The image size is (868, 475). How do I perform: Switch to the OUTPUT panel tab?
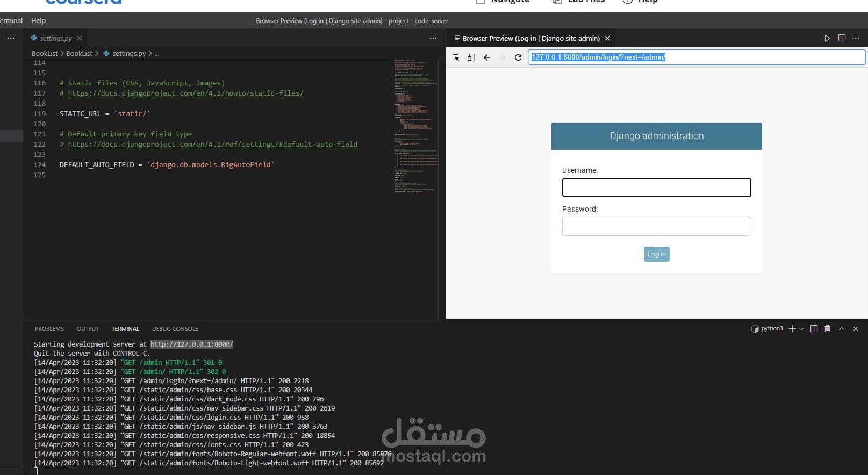point(88,329)
